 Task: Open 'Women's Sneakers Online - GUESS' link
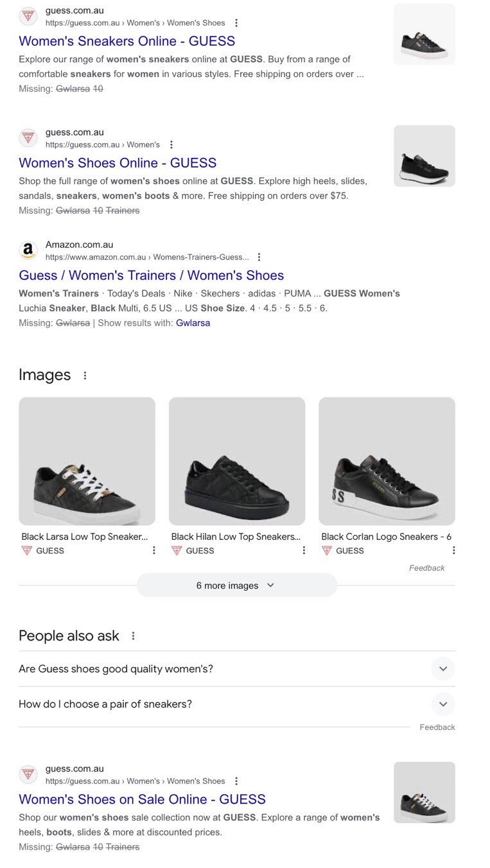[127, 41]
